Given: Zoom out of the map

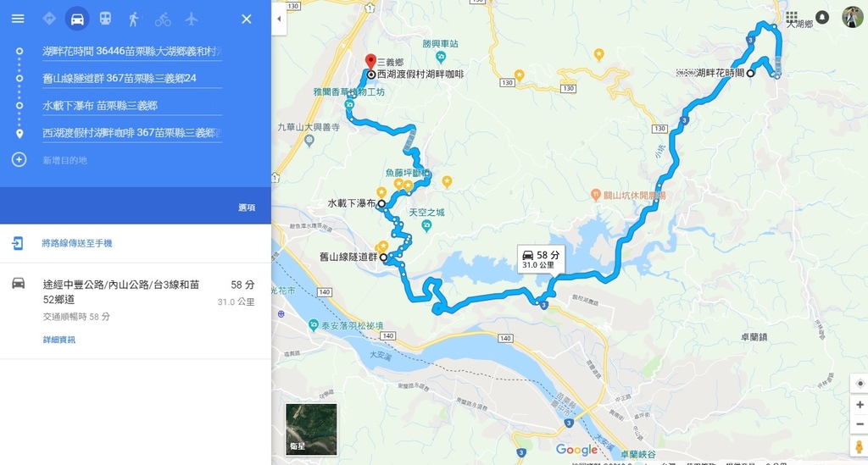Looking at the screenshot, I should click(x=860, y=424).
